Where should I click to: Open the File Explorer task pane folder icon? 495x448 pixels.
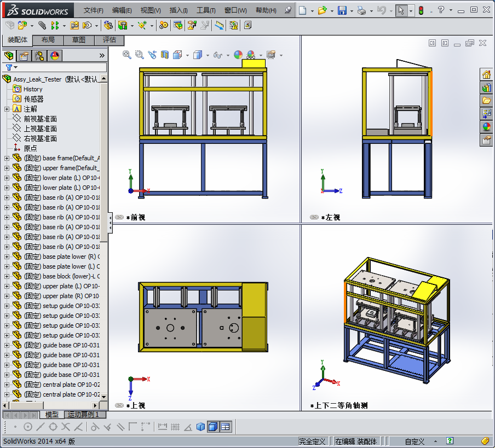[x=486, y=101]
